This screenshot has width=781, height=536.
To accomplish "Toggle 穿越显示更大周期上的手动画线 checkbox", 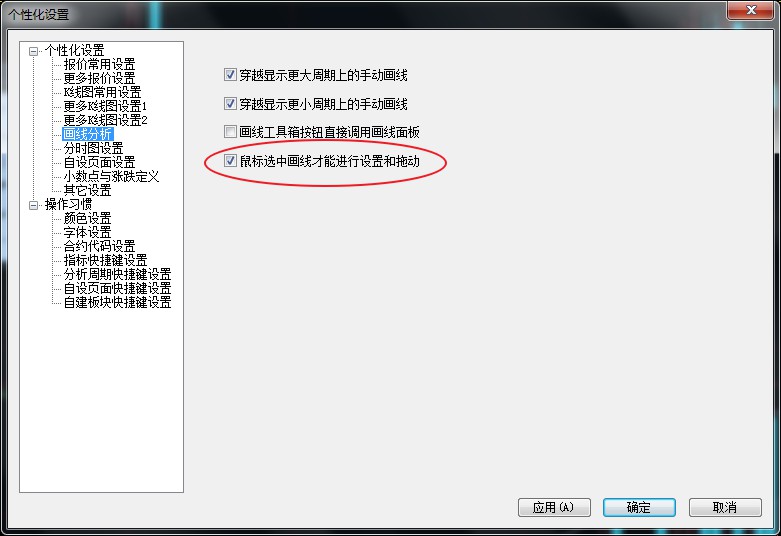I will coord(230,75).
